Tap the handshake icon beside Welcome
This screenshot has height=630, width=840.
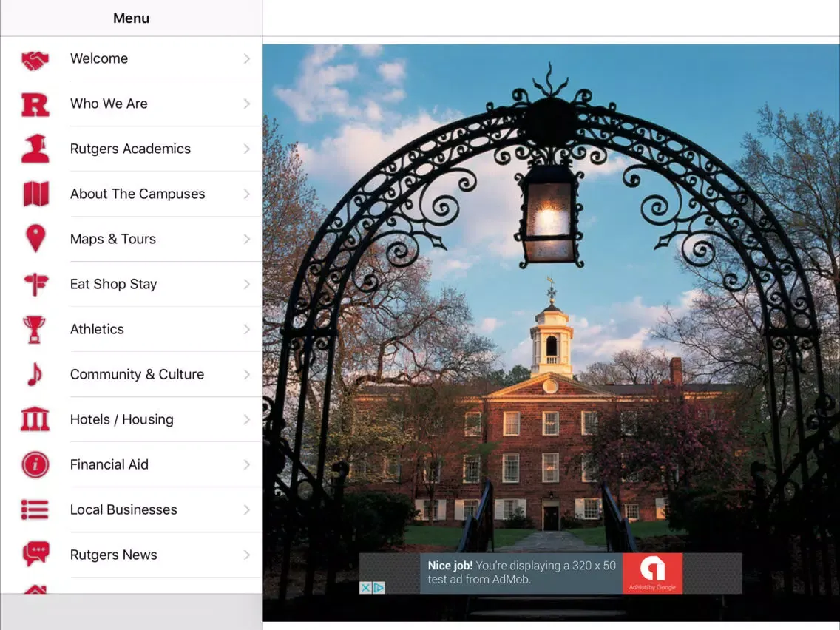click(35, 60)
